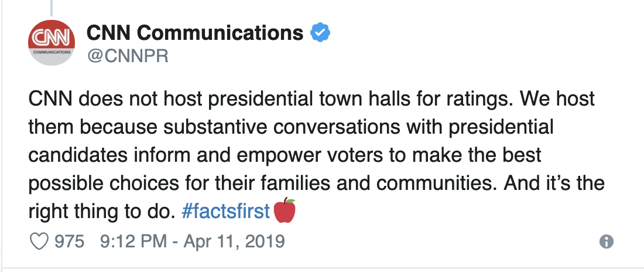The image size is (644, 272).
Task: Open the tweet info icon
Action: [607, 242]
